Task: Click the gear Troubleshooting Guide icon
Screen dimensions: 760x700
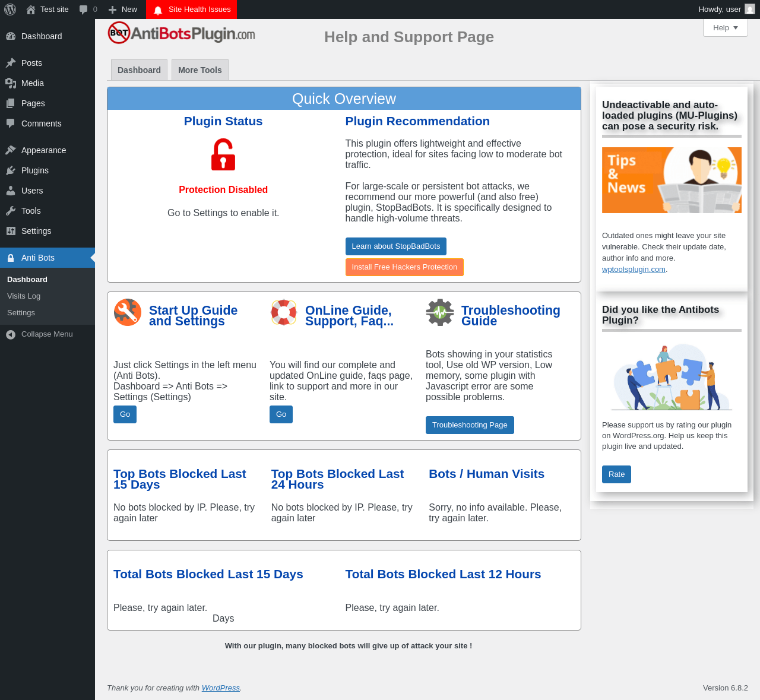Action: [440, 312]
